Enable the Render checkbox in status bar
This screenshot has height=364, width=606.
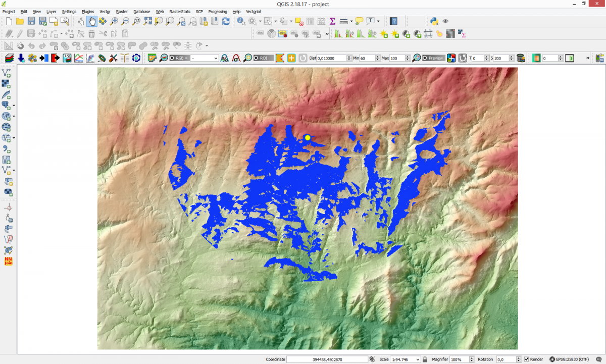527,359
